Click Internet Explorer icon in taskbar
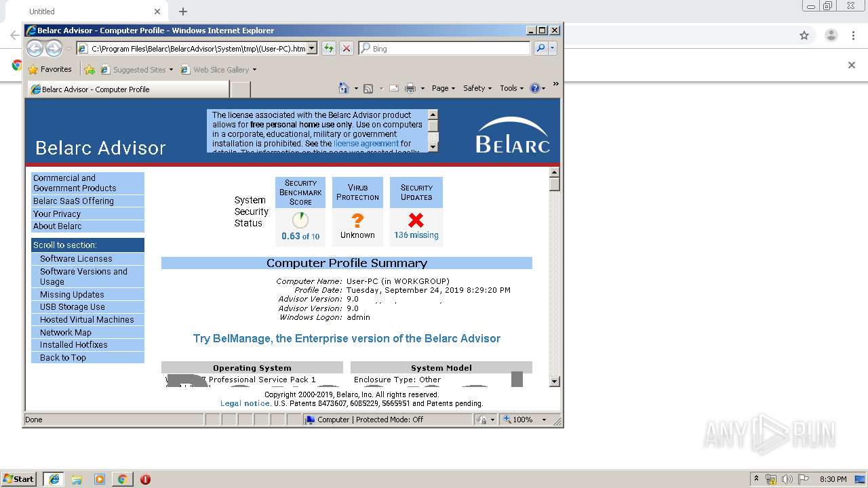The height and width of the screenshot is (488, 868). pos(54,479)
